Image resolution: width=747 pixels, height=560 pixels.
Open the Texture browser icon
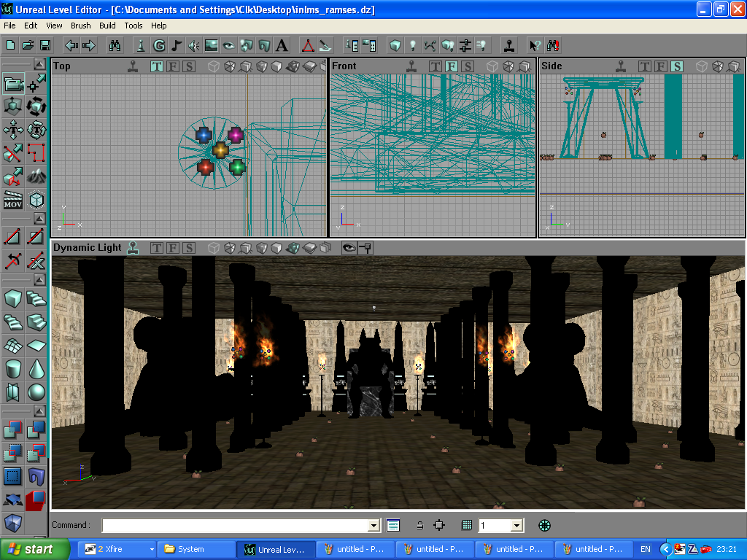pyautogui.click(x=212, y=45)
